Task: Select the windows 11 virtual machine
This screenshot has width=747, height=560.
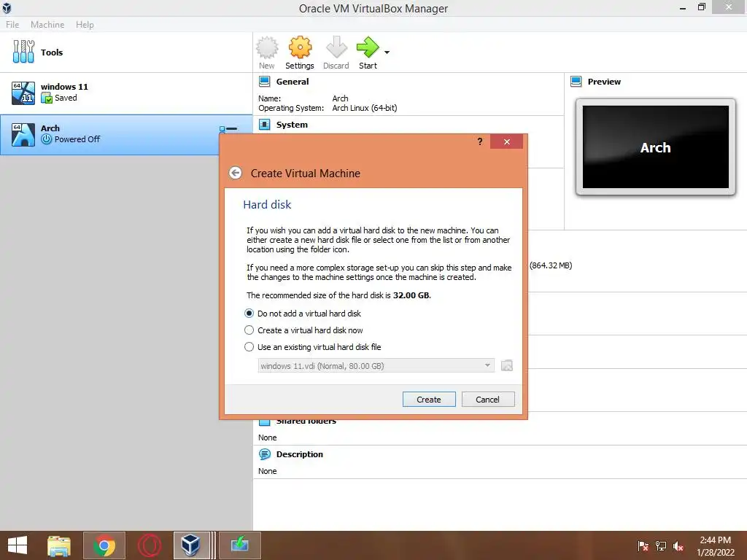Action: [125, 93]
